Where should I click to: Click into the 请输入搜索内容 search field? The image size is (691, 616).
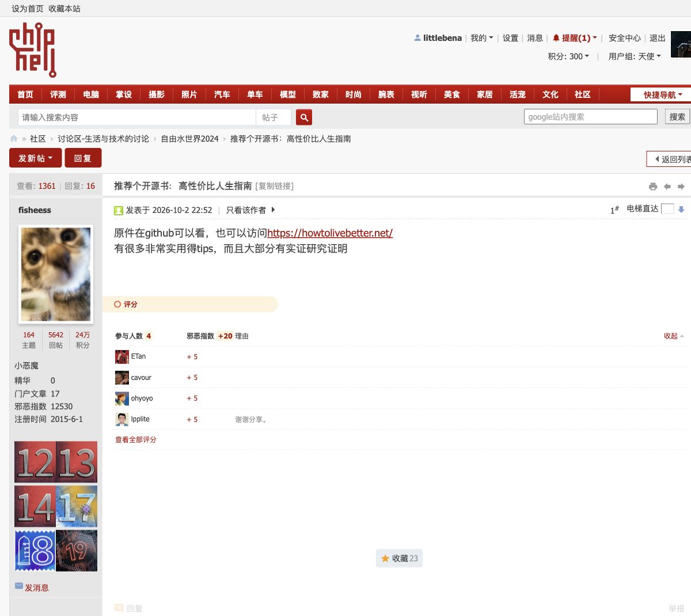[x=137, y=117]
